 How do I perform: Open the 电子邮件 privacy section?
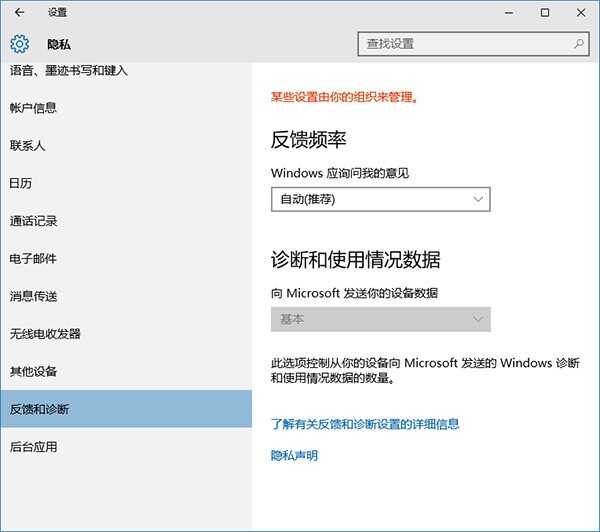pos(33,259)
